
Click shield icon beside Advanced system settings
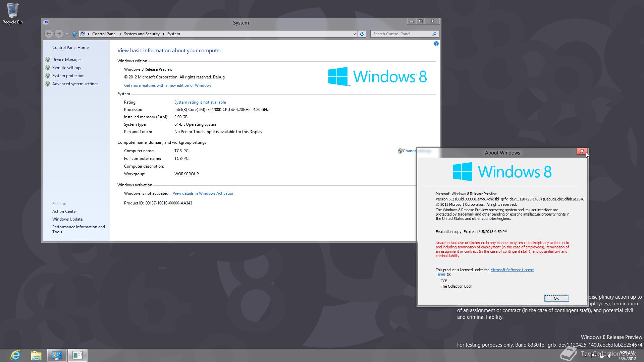point(47,84)
